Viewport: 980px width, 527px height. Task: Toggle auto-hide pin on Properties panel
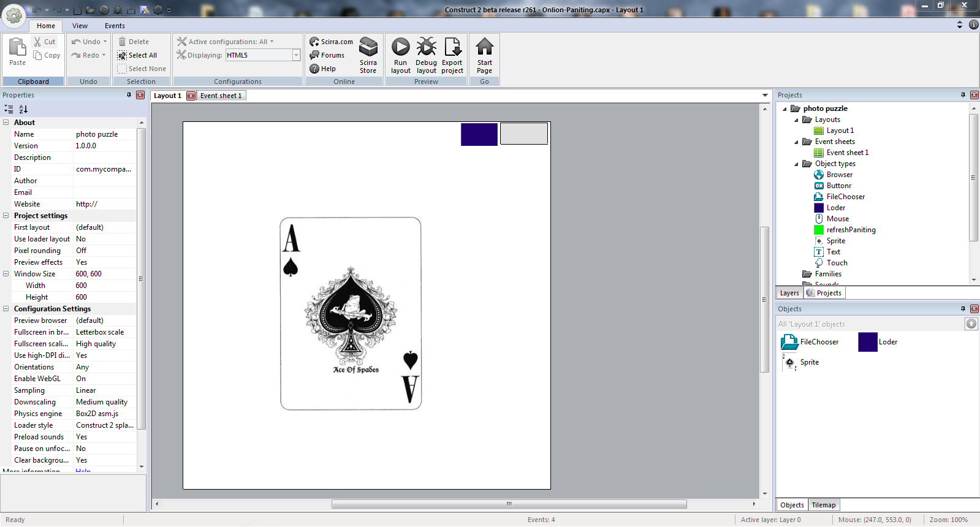(x=129, y=95)
